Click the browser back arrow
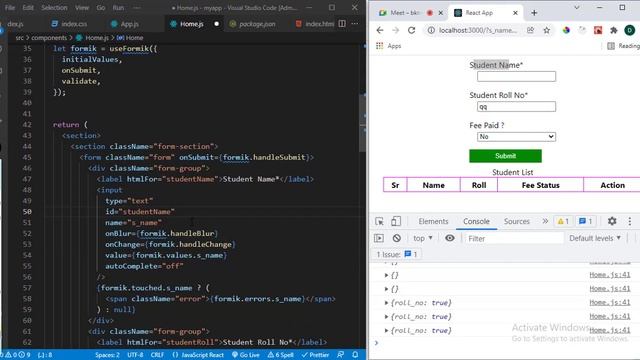Screen dimensions: 640x360 pyautogui.click(x=380, y=30)
